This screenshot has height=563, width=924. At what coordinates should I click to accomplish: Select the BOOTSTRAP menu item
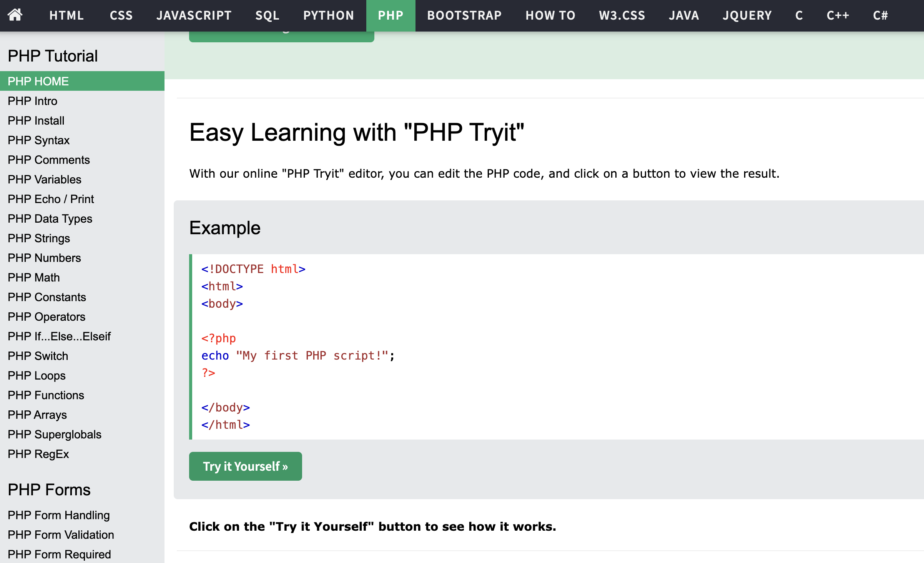click(x=464, y=15)
